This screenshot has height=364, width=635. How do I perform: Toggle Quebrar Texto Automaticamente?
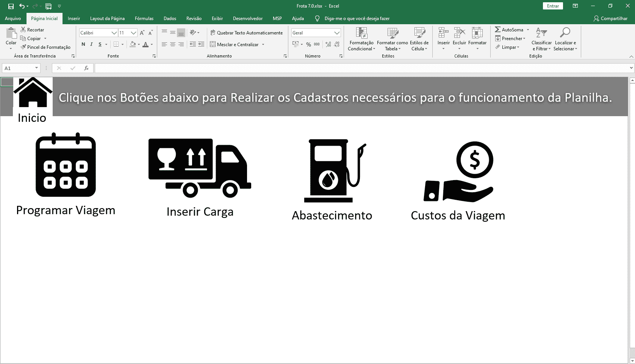coord(246,33)
